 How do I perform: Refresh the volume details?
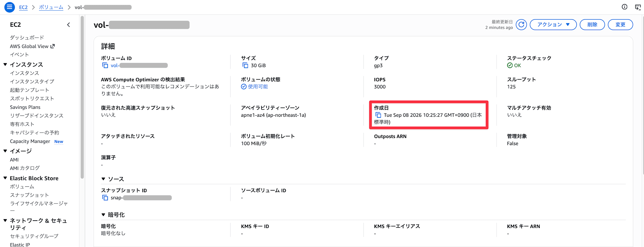pyautogui.click(x=521, y=25)
